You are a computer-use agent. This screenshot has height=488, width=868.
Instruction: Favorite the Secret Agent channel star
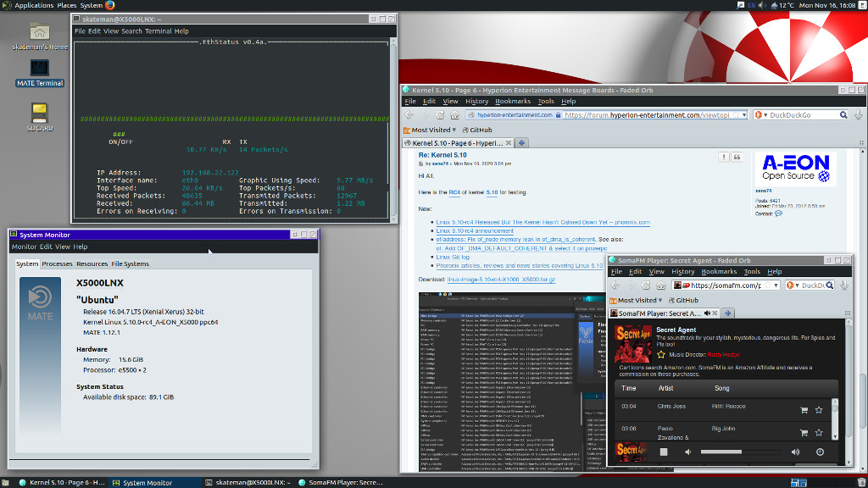pyautogui.click(x=661, y=355)
